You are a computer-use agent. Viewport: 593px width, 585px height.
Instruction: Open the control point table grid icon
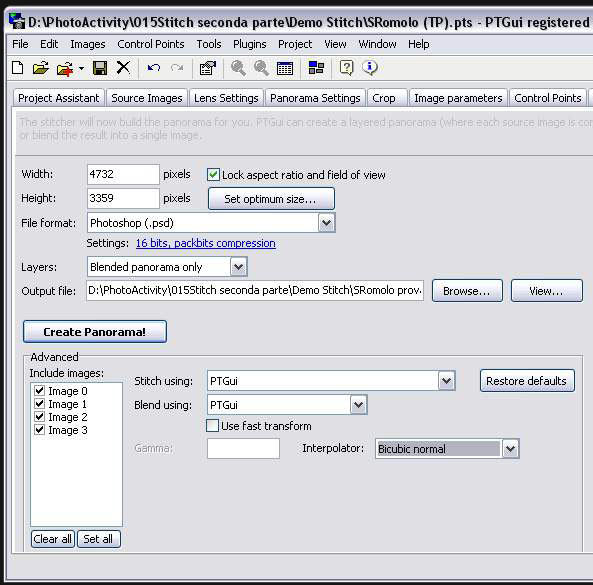pyautogui.click(x=284, y=68)
